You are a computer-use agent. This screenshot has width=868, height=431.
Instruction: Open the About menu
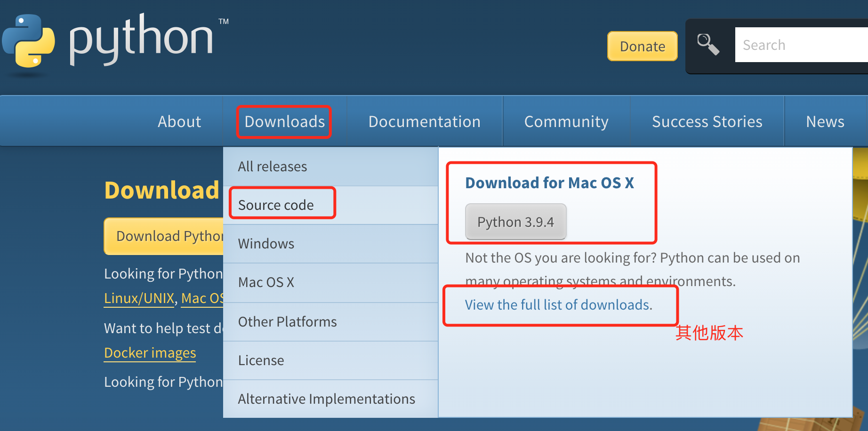[179, 121]
